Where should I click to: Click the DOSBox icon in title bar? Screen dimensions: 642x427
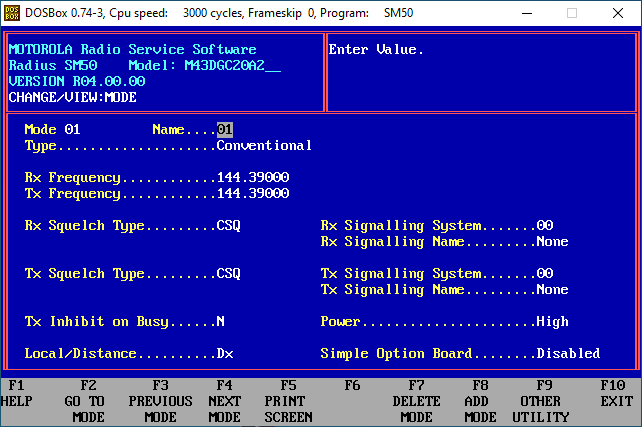11,13
